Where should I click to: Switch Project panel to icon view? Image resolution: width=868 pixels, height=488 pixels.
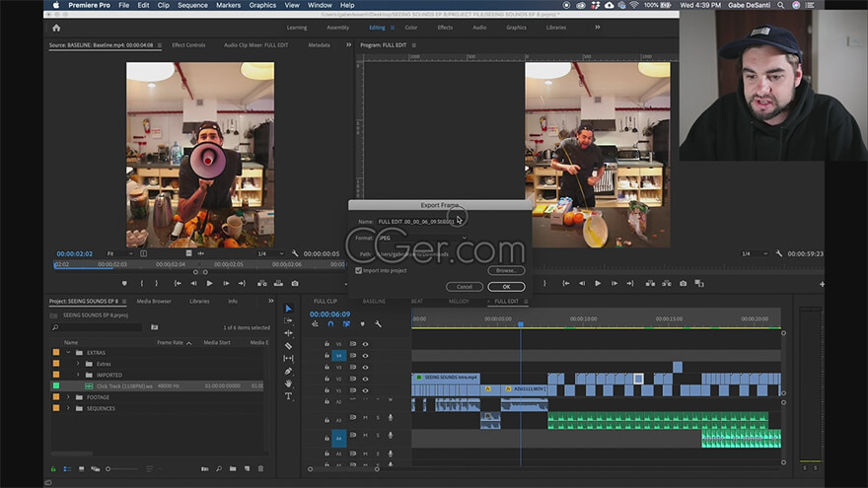81,468
